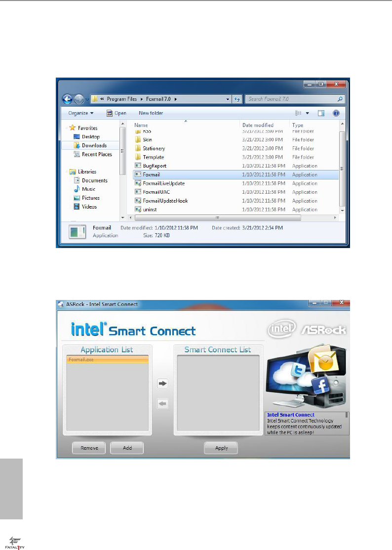Click the Favorites star icon
Screen dimensions: 392x550
pyautogui.click(x=73, y=127)
